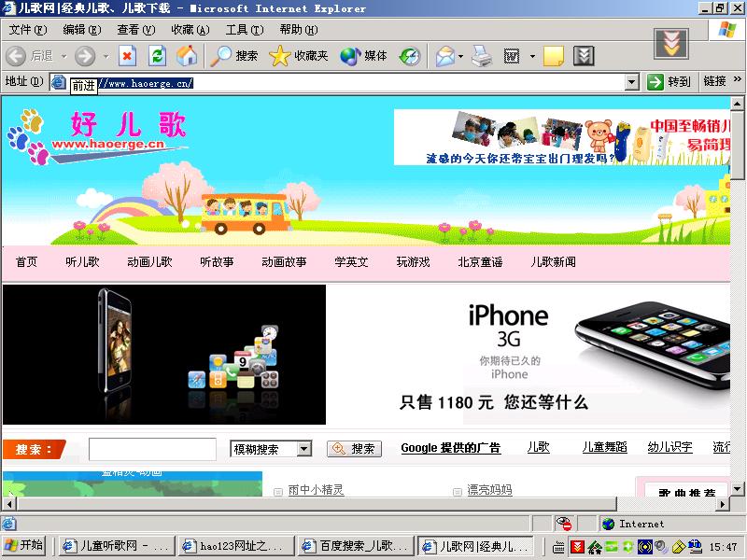This screenshot has height=560, width=747.
Task: Open the 玩游戏 nav tab
Action: click(x=413, y=262)
